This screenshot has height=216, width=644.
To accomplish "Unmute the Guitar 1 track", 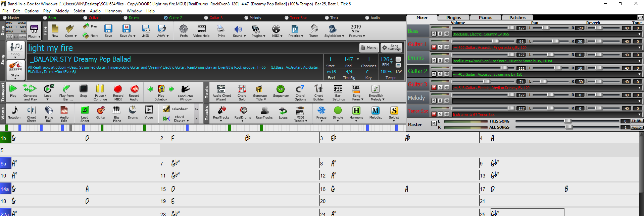I will click(x=434, y=47).
